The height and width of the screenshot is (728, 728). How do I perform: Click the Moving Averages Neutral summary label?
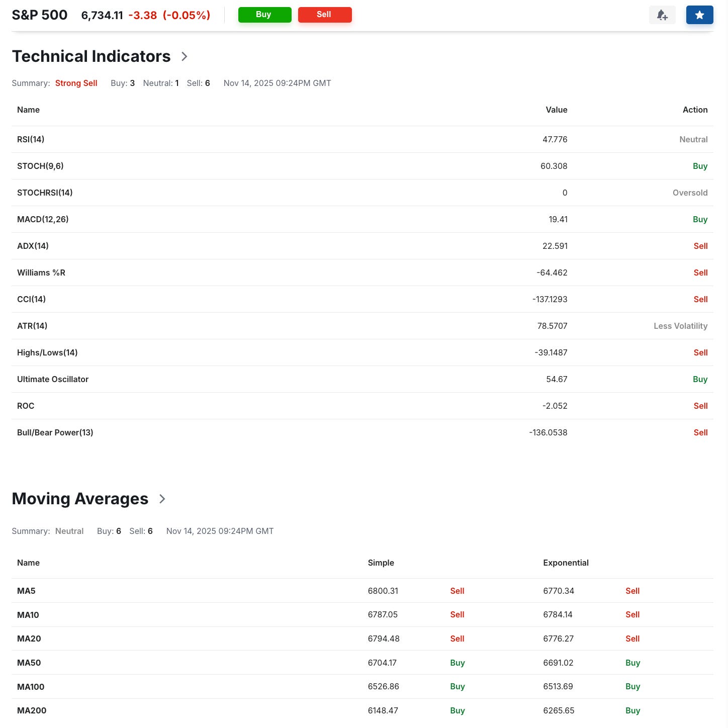tap(69, 531)
